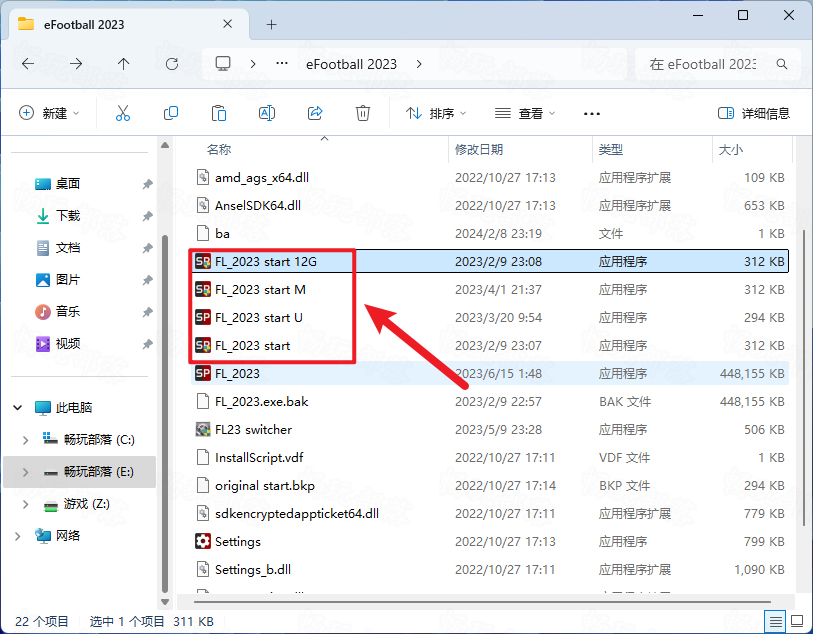The height and width of the screenshot is (634, 813).
Task: Click the search magnifier icon
Action: pos(782,64)
